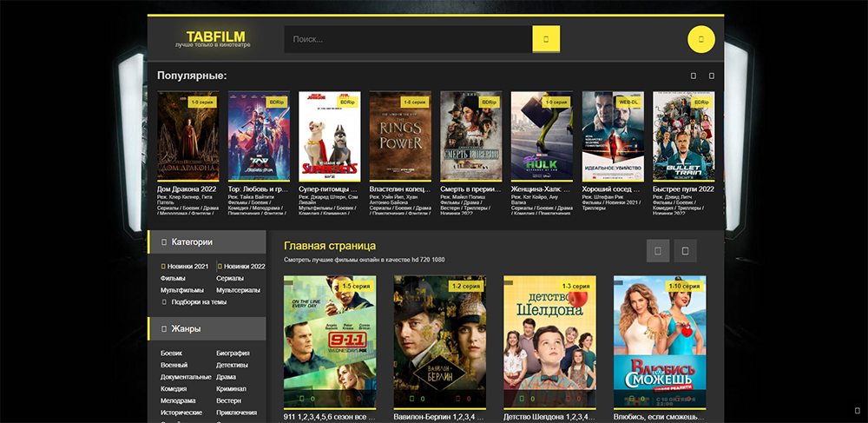Click the Дом Дракона 2022 title
The width and height of the screenshot is (868, 423).
[x=186, y=189]
